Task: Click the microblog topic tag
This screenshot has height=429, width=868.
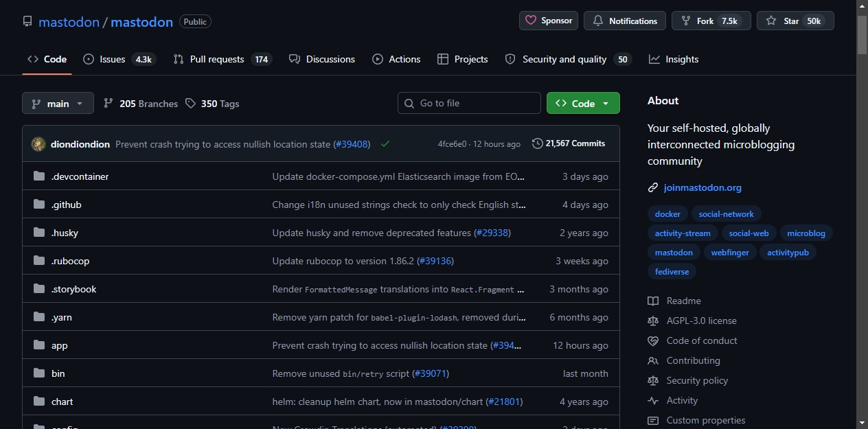Action: tap(806, 233)
